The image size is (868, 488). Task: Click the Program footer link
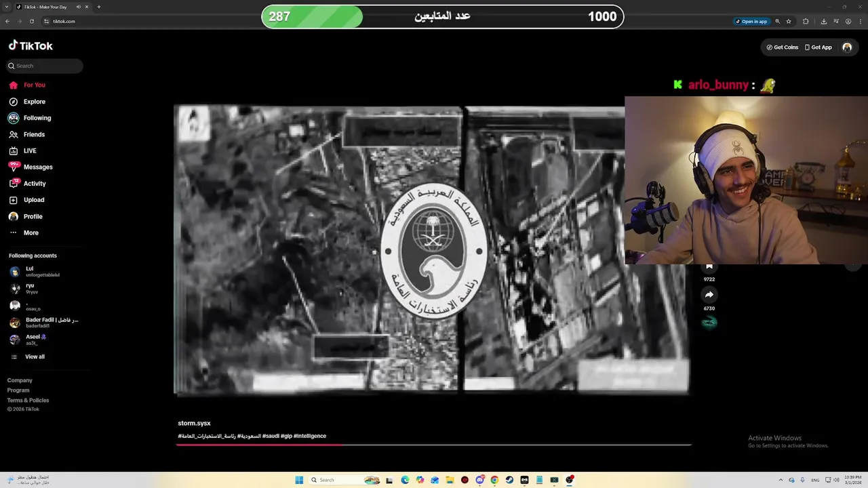point(18,390)
